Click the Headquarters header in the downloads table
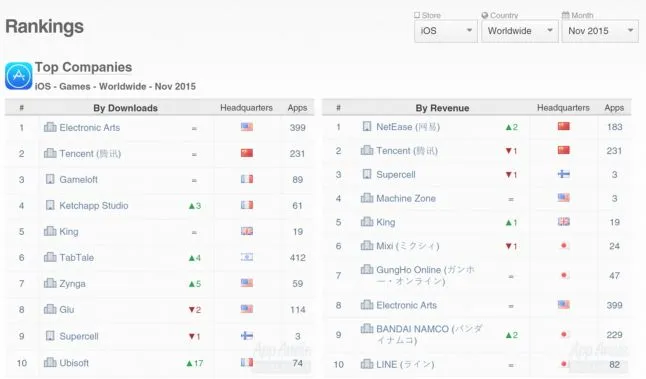The width and height of the screenshot is (646, 379). (x=246, y=108)
